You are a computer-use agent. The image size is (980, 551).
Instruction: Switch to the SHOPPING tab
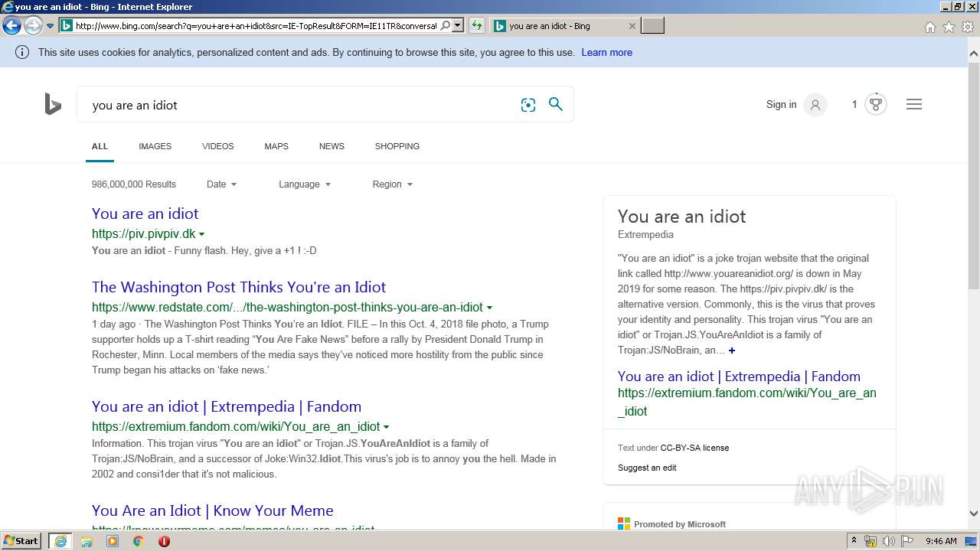coord(397,146)
